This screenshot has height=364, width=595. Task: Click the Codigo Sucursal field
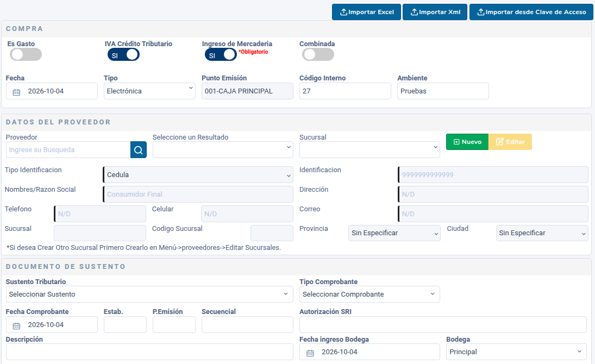click(x=272, y=233)
